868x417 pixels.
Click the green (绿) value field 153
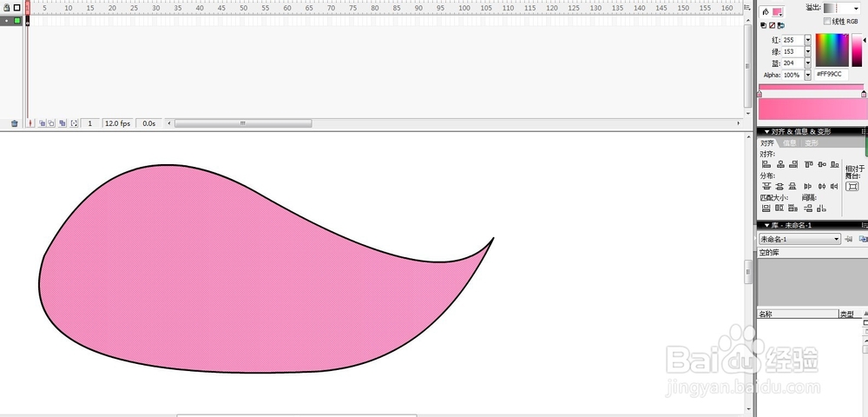coord(792,51)
